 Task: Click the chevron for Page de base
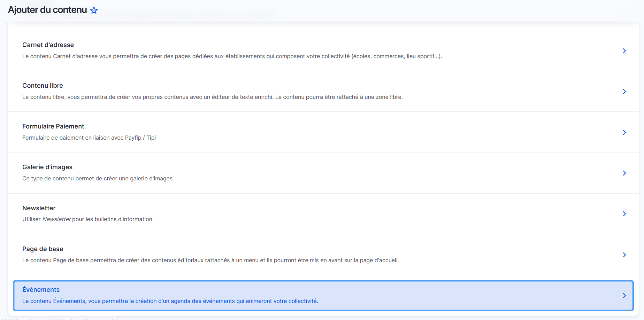pos(624,255)
